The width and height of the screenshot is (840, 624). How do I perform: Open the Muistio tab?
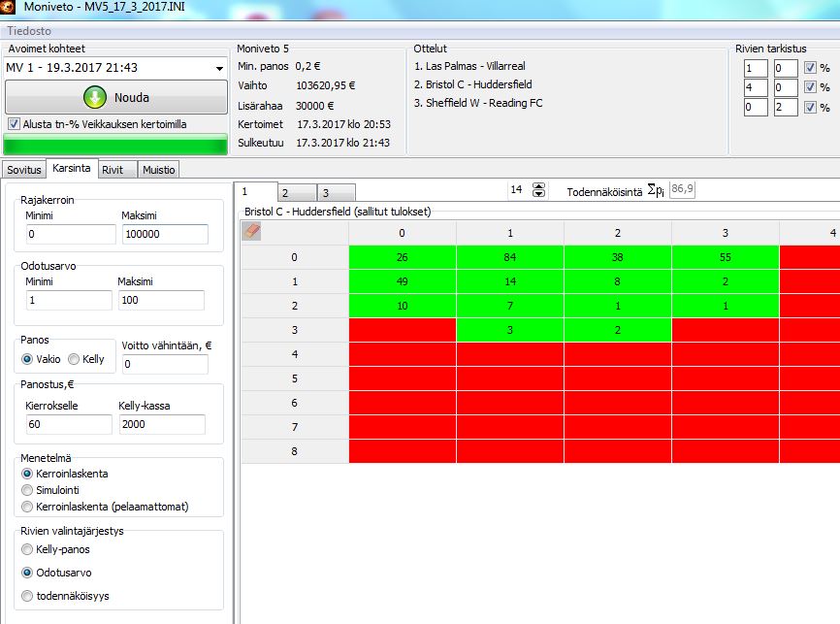coord(159,170)
